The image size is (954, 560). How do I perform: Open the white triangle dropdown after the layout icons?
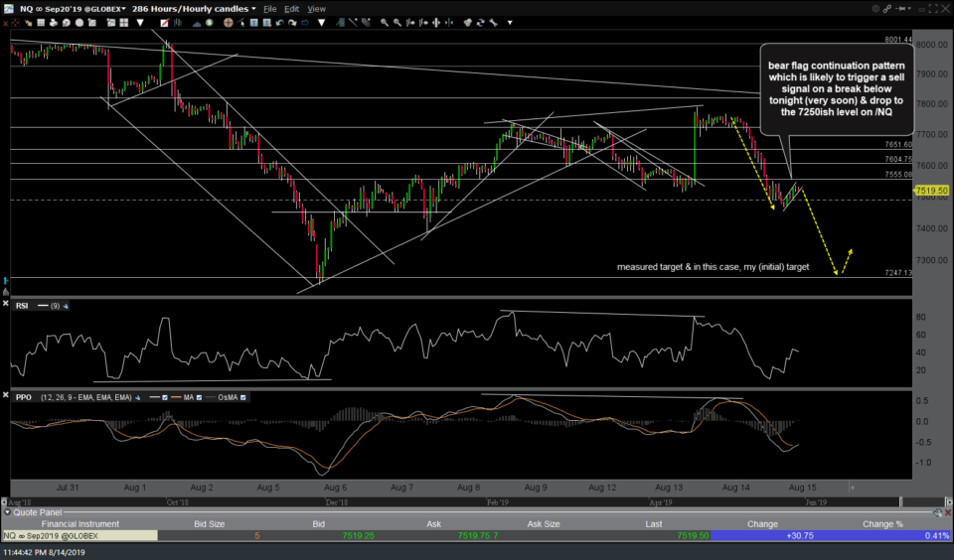(x=140, y=23)
